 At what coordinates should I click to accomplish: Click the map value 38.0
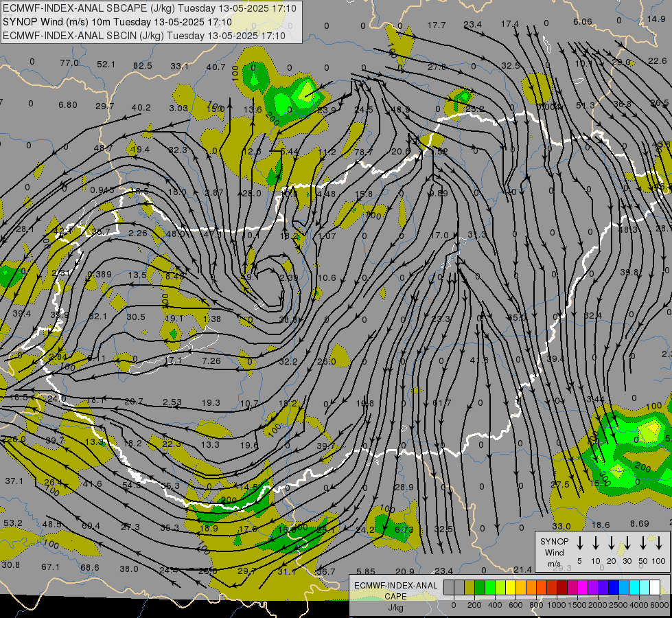pos(129,569)
